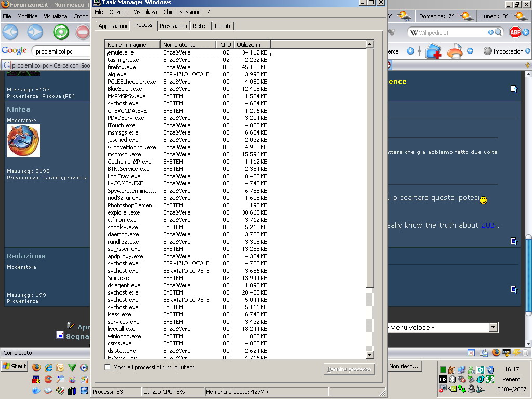
Task: Switch to the Prestazioni tab
Action: (173, 26)
